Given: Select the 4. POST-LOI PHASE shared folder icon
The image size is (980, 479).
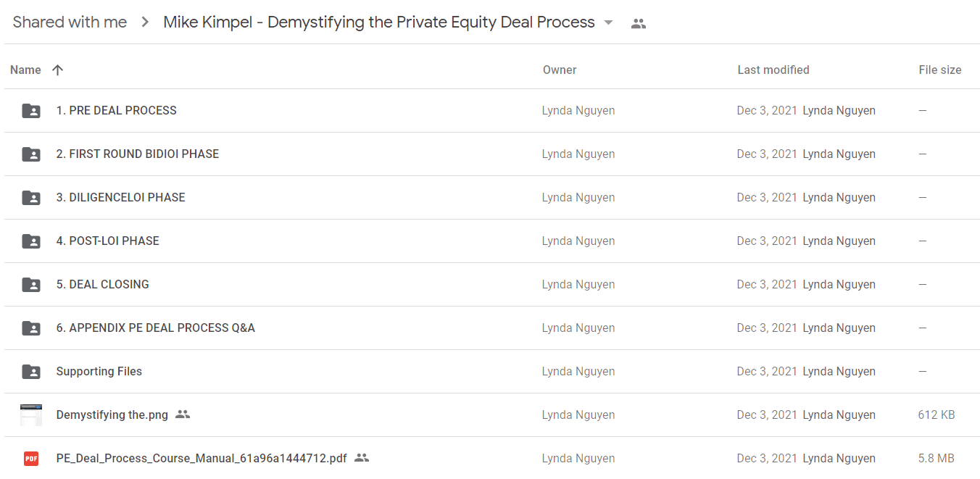Looking at the screenshot, I should tap(31, 241).
